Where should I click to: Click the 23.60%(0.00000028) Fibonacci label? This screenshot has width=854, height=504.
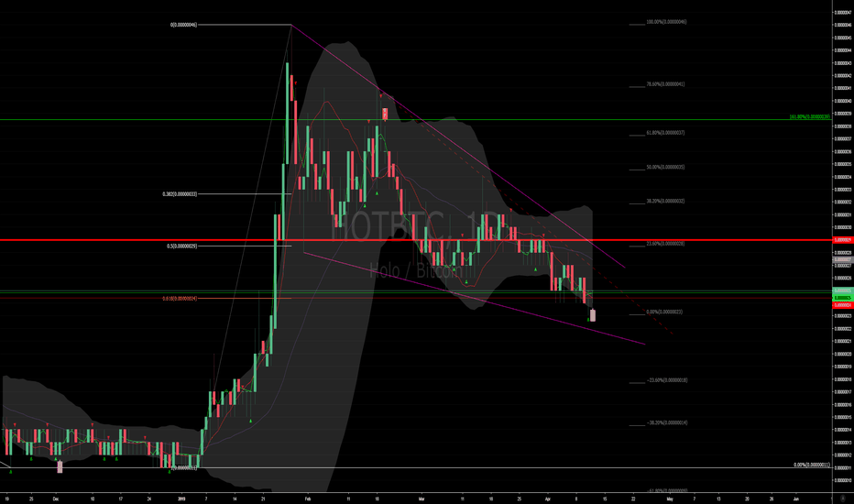665,244
